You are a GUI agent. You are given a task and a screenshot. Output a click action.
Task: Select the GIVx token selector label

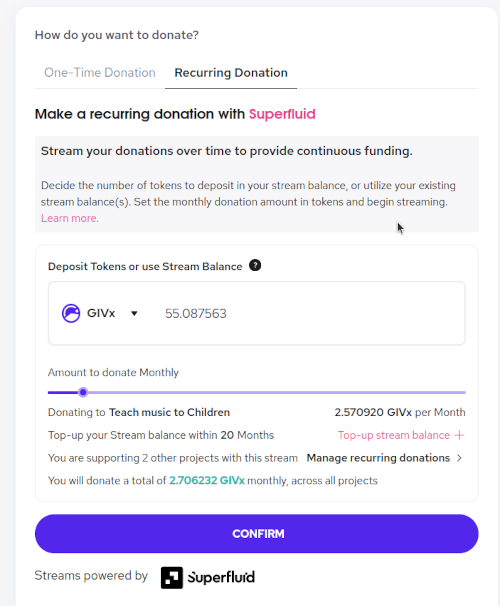click(x=101, y=313)
